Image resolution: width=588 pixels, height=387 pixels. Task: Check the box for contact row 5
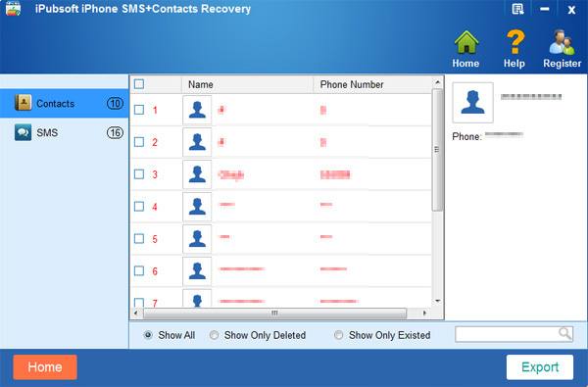pos(139,238)
